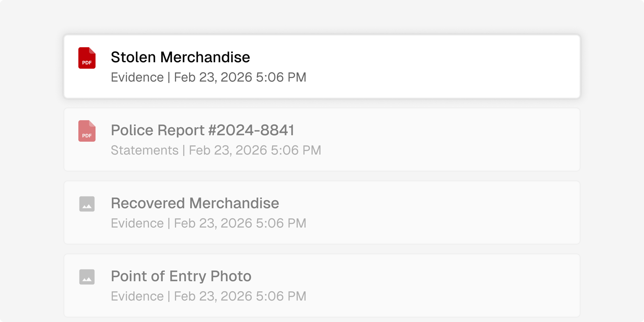Click the image icon for Recovered Merchandise
The width and height of the screenshot is (644, 322).
tap(87, 204)
